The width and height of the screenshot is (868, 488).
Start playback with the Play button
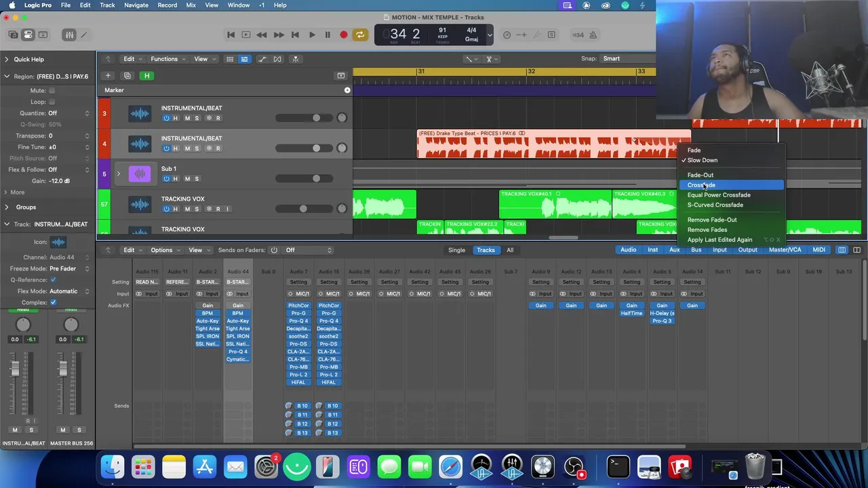pos(311,35)
